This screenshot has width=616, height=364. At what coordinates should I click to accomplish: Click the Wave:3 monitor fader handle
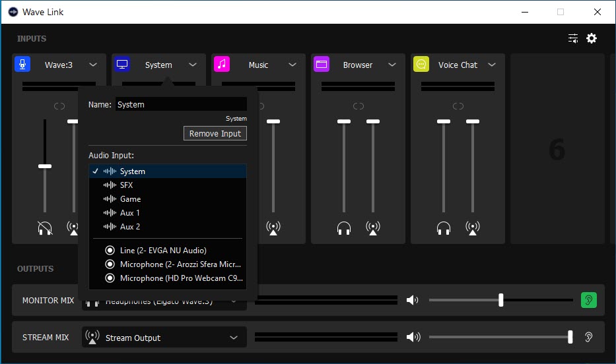tap(45, 166)
